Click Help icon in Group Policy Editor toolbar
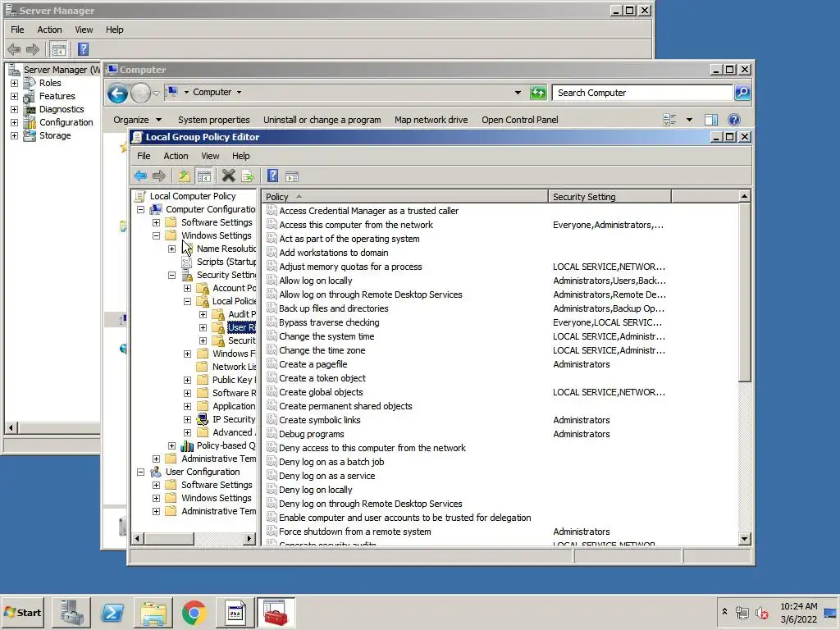Viewport: 840px width, 630px height. pyautogui.click(x=272, y=176)
